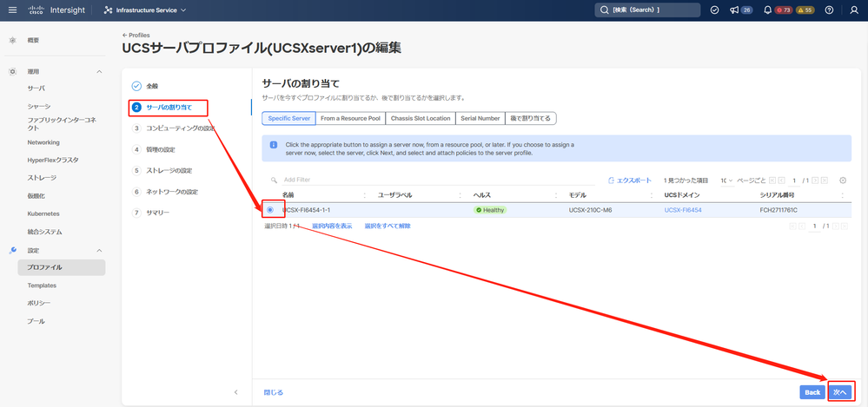
Task: Click 選択をすべて解除 link
Action: (x=388, y=226)
